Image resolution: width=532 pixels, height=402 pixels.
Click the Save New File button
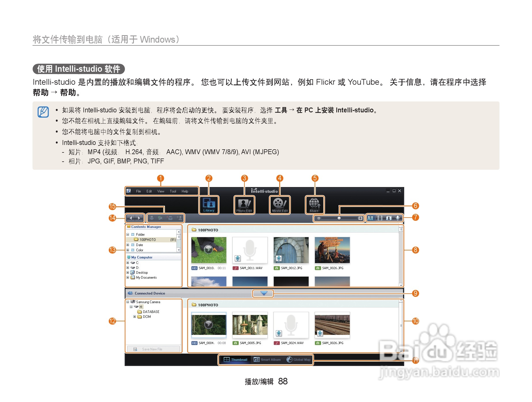[153, 349]
